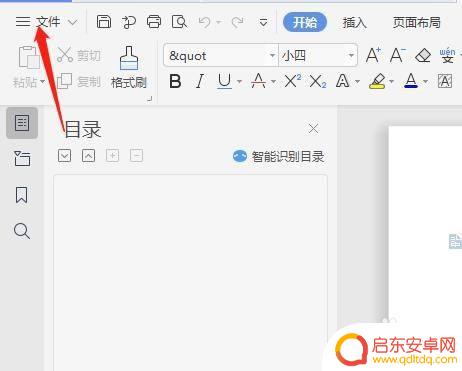Switch to the 开始 tab
The height and width of the screenshot is (371, 462).
[x=305, y=22]
